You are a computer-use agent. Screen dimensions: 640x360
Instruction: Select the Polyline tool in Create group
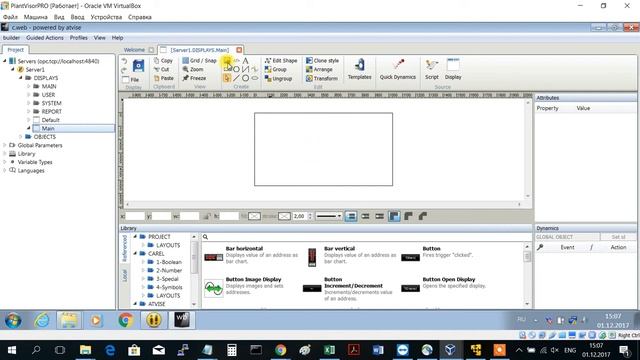click(x=245, y=69)
